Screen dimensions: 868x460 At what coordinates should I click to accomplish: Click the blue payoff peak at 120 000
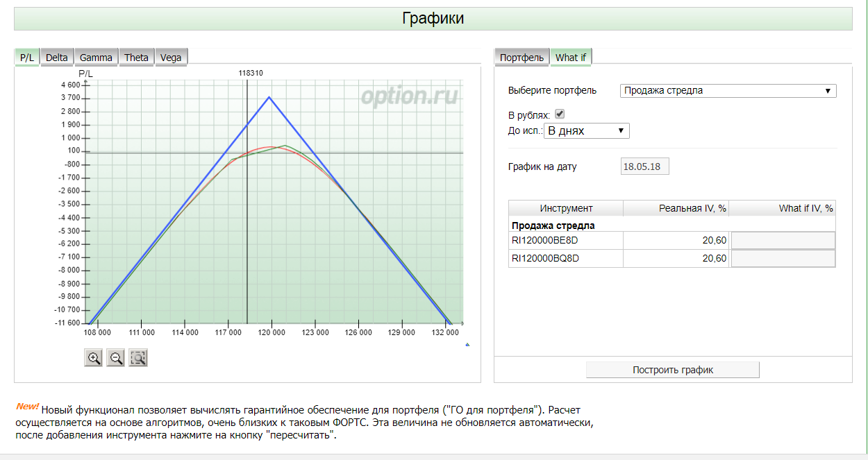tap(270, 97)
